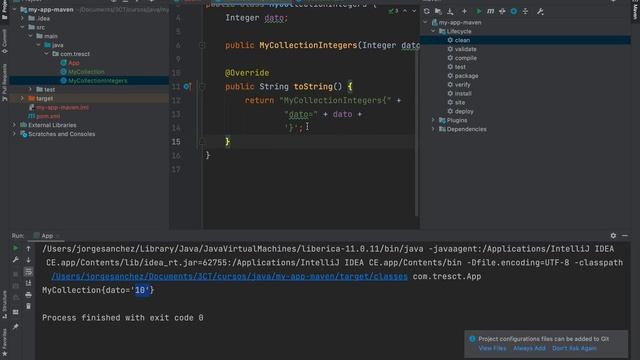This screenshot has height=360, width=640.
Task: Open Maven Settings wrench icon
Action: pyautogui.click(x=540, y=11)
